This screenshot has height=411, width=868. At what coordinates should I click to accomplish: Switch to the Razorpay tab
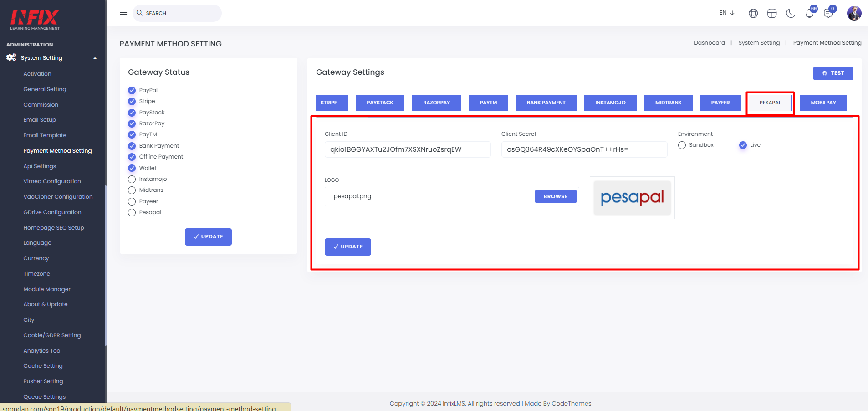pyautogui.click(x=436, y=103)
